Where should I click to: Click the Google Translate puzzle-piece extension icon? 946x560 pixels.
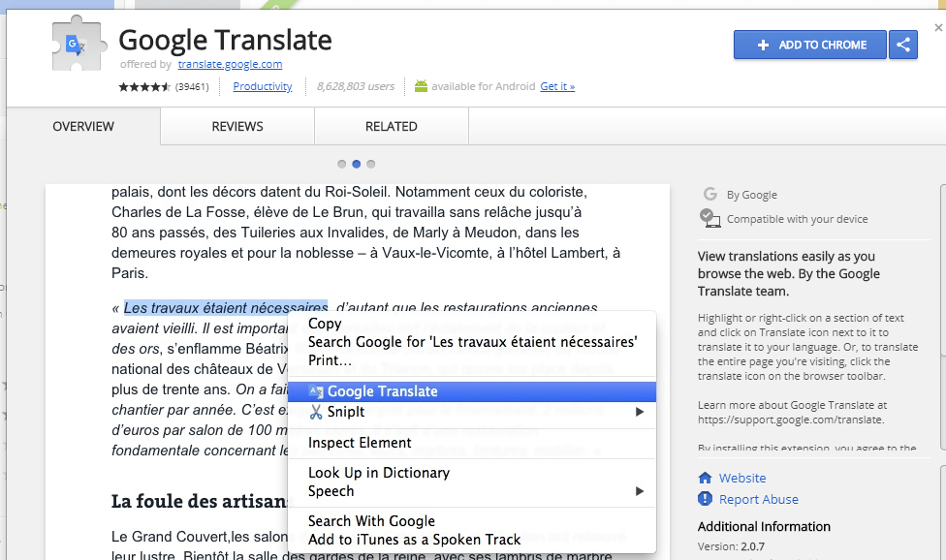coord(79,44)
